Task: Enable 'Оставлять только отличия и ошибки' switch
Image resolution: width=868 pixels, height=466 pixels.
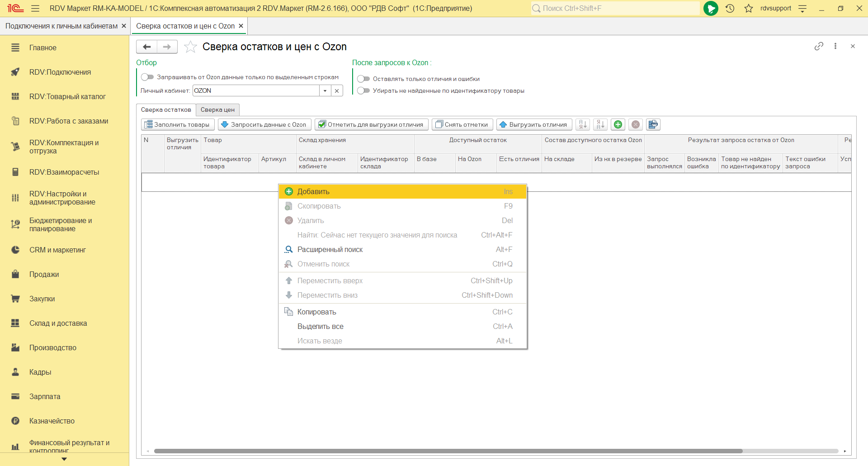Action: (363, 79)
